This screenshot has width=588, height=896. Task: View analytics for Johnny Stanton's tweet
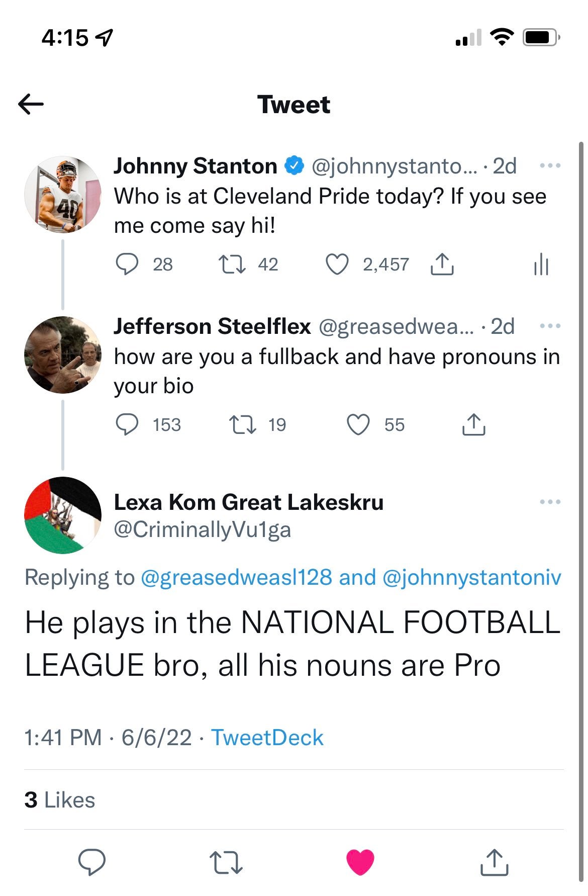coord(541,264)
